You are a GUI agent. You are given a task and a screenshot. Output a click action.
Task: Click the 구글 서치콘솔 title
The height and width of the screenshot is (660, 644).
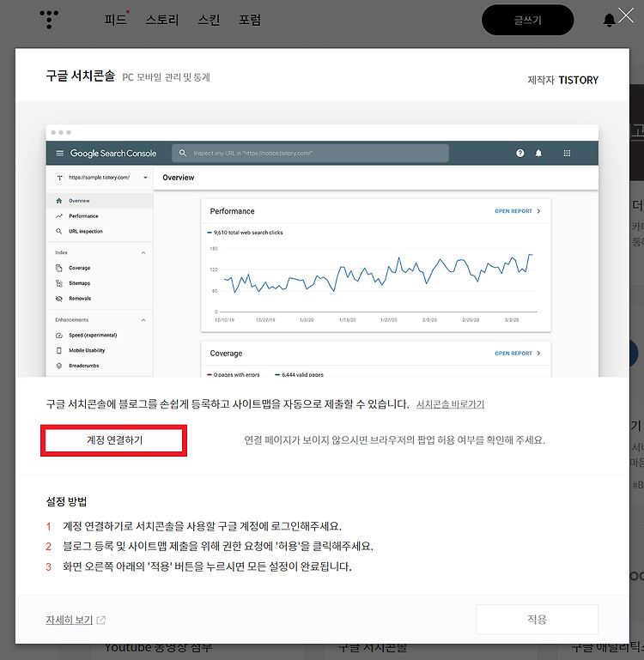pyautogui.click(x=81, y=76)
